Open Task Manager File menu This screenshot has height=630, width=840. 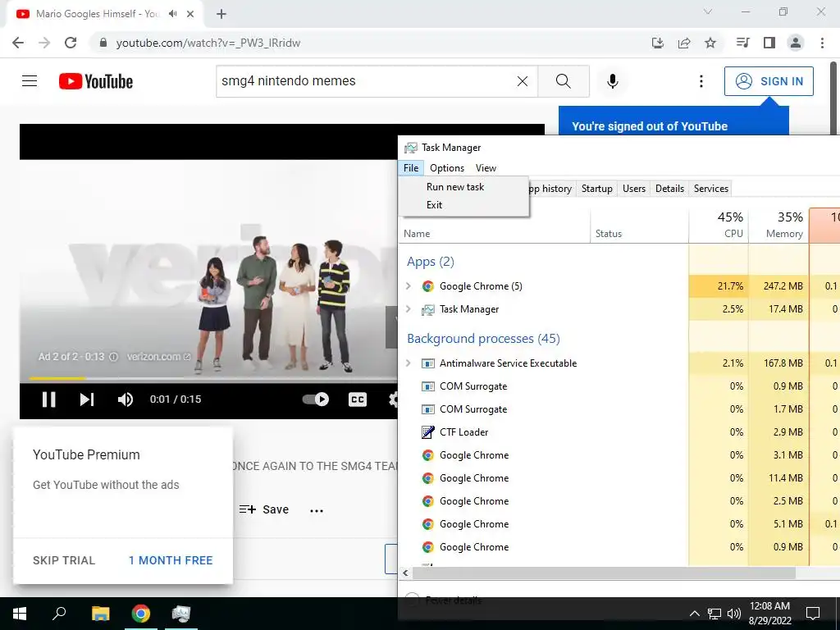[411, 168]
